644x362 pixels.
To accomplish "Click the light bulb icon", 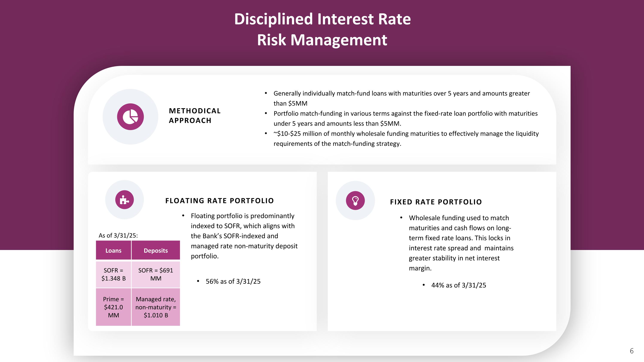I will coord(355,200).
